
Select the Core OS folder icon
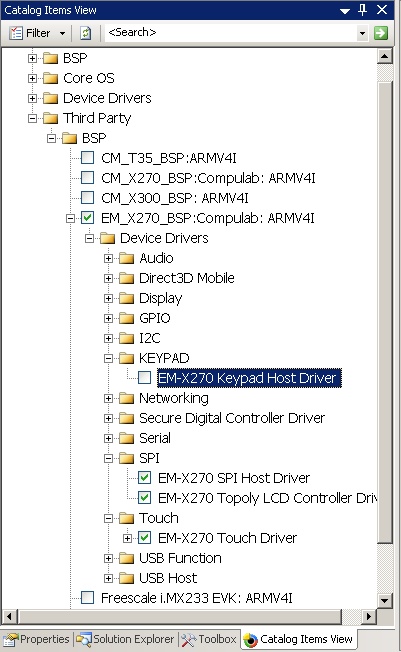click(51, 78)
